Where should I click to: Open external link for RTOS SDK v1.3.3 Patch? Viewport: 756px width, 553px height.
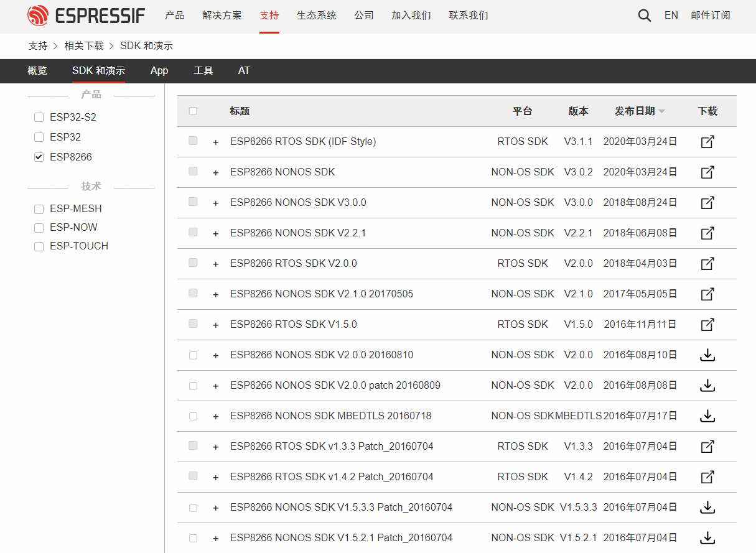coord(707,447)
